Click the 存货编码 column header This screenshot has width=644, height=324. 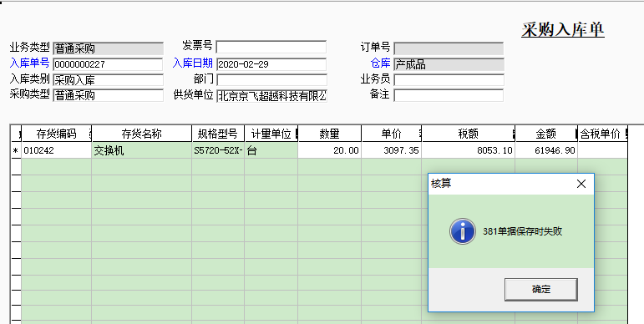point(56,134)
